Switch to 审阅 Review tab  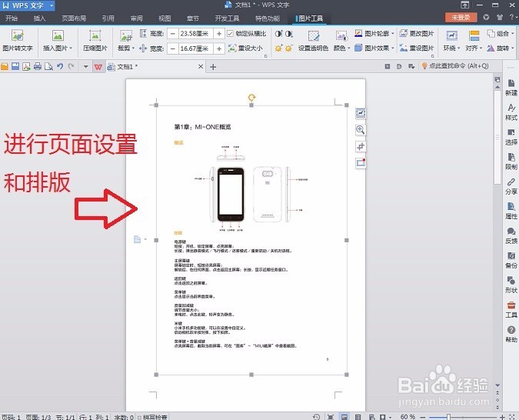click(136, 18)
